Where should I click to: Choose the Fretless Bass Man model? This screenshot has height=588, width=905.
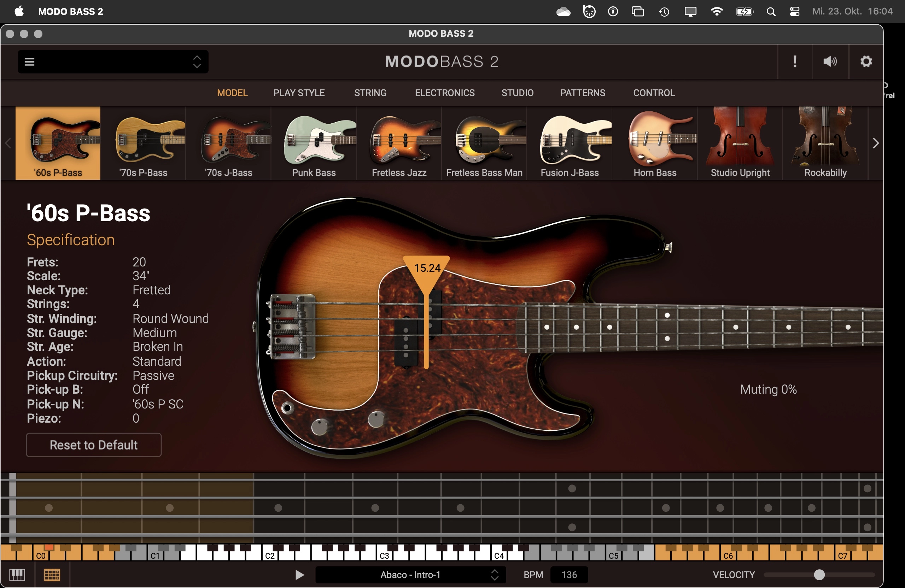(x=484, y=143)
